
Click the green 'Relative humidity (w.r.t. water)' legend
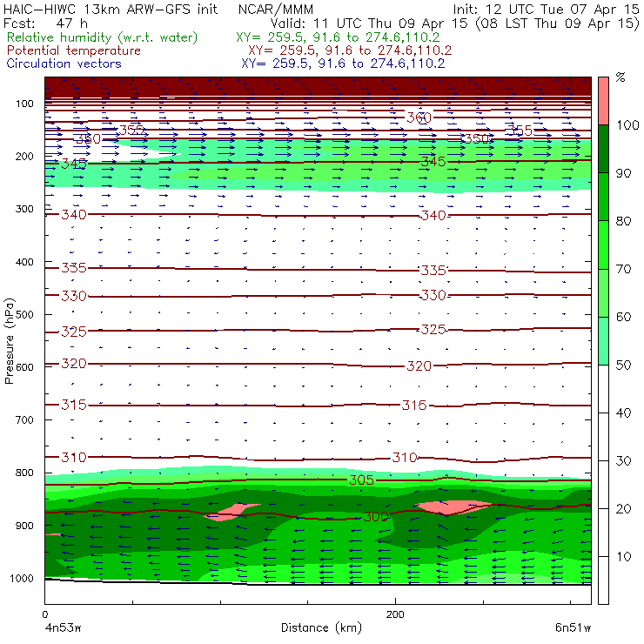[x=103, y=37]
